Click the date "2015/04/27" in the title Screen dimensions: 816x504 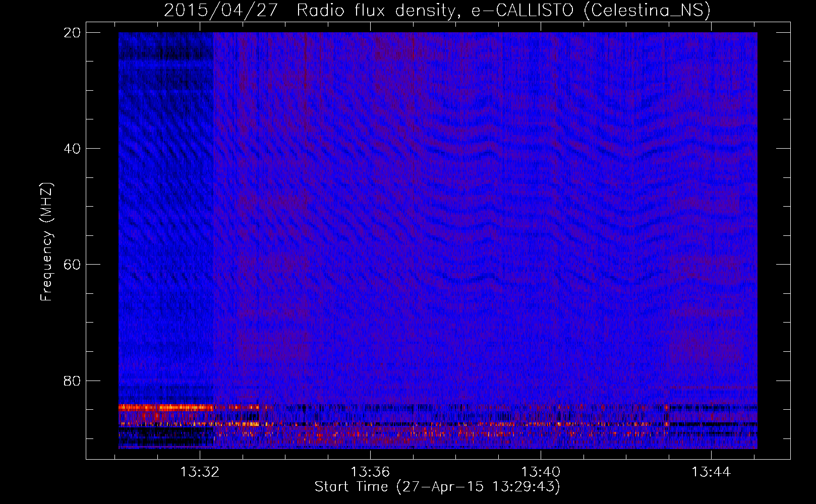[221, 10]
